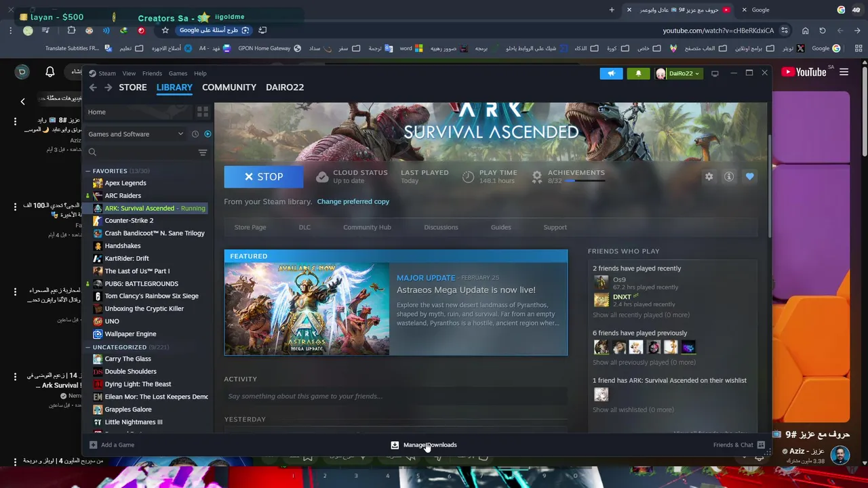Image resolution: width=868 pixels, height=488 pixels.
Task: Open the Discussions tab
Action: pyautogui.click(x=441, y=227)
